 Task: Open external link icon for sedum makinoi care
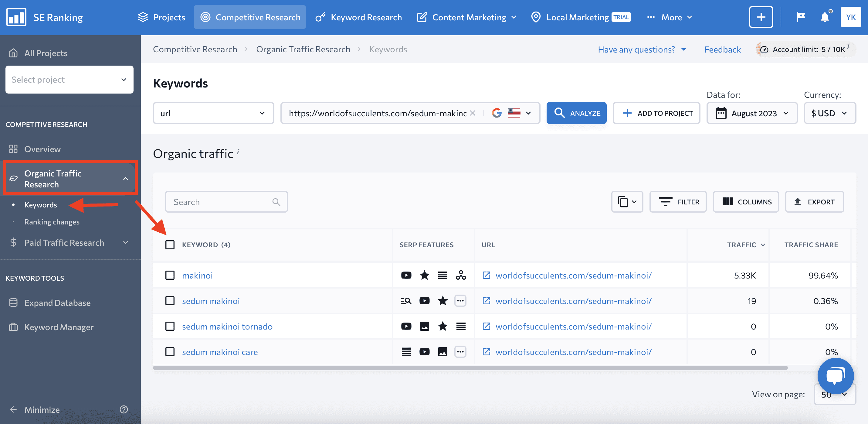point(486,352)
